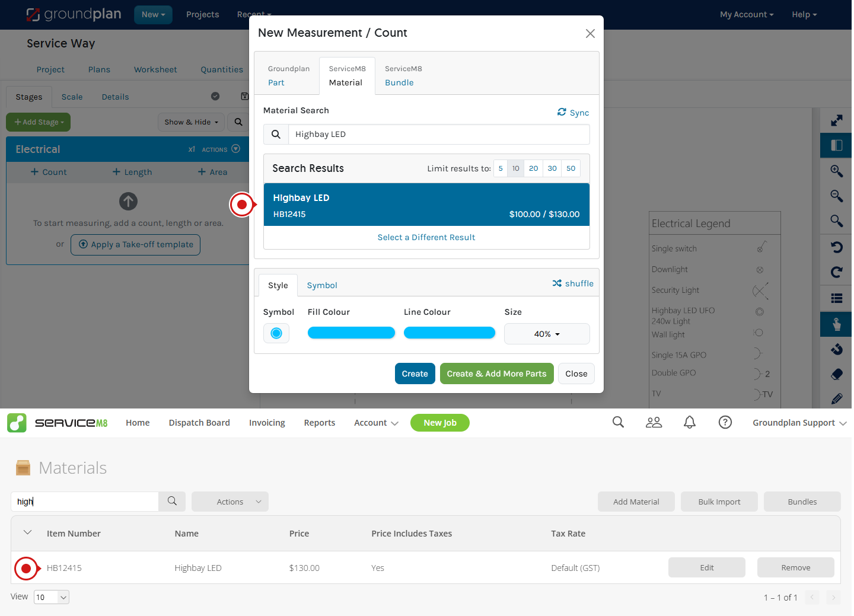Click the shuffle style icon
The height and width of the screenshot is (616, 854).
tap(572, 283)
